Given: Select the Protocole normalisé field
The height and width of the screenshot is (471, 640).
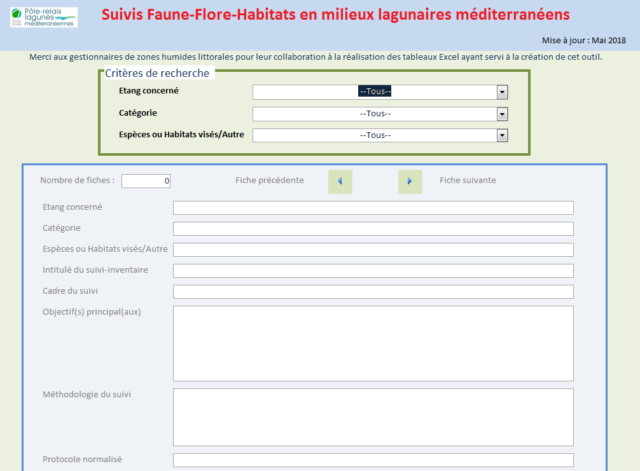Looking at the screenshot, I should tap(373, 460).
